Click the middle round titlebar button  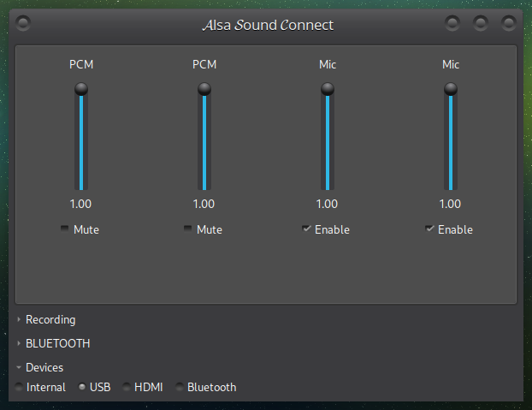click(x=481, y=23)
